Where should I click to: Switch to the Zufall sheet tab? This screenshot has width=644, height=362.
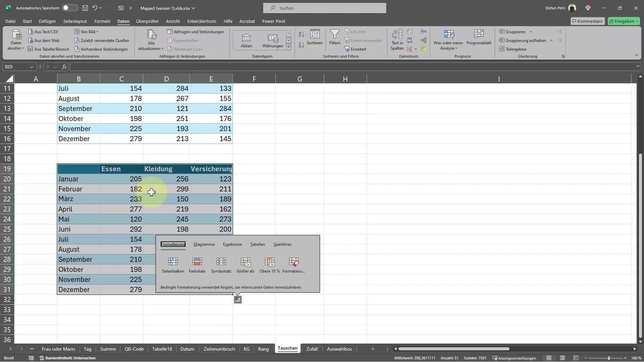coord(312,349)
